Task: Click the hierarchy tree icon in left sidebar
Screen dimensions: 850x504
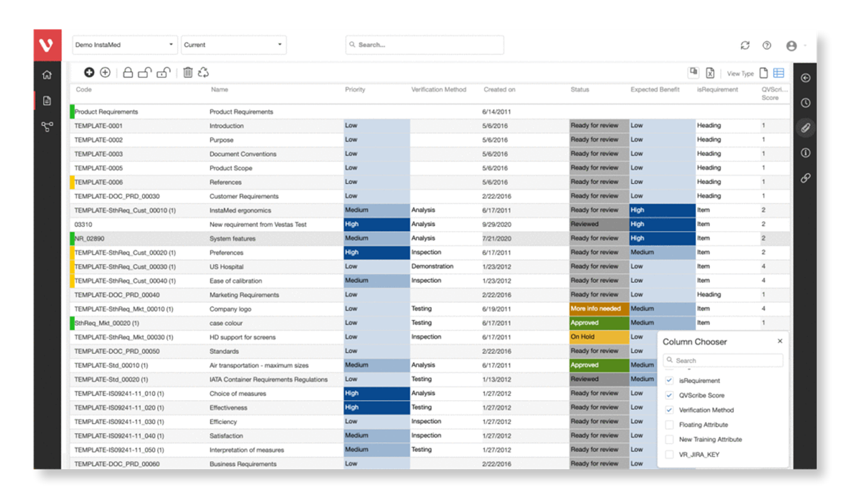Action: click(47, 127)
